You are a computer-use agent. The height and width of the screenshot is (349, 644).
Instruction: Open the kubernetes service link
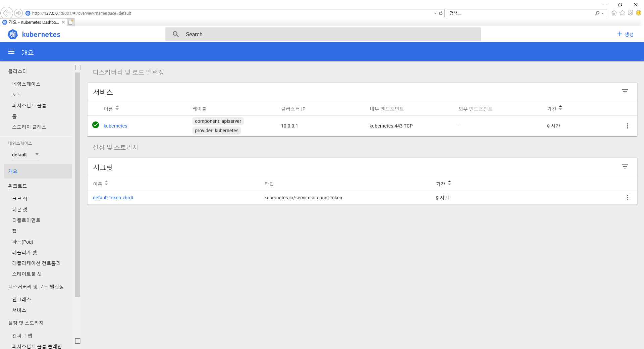115,126
